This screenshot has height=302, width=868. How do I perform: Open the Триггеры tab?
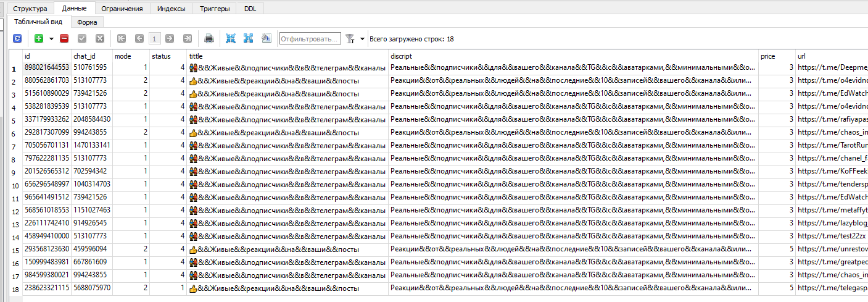tap(215, 9)
